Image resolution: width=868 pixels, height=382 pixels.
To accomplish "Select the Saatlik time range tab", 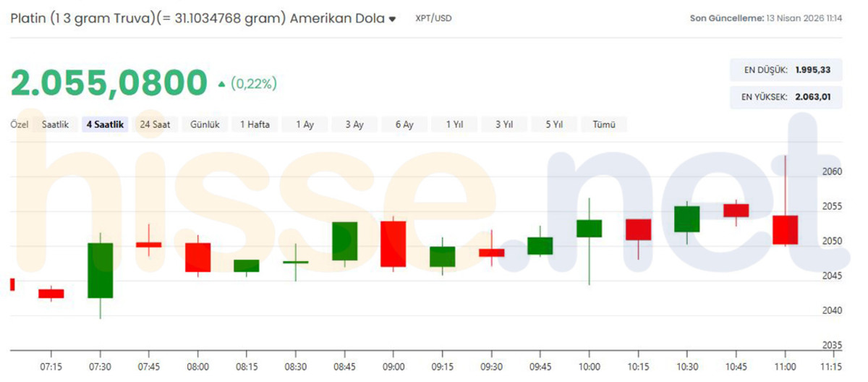I will coord(55,124).
